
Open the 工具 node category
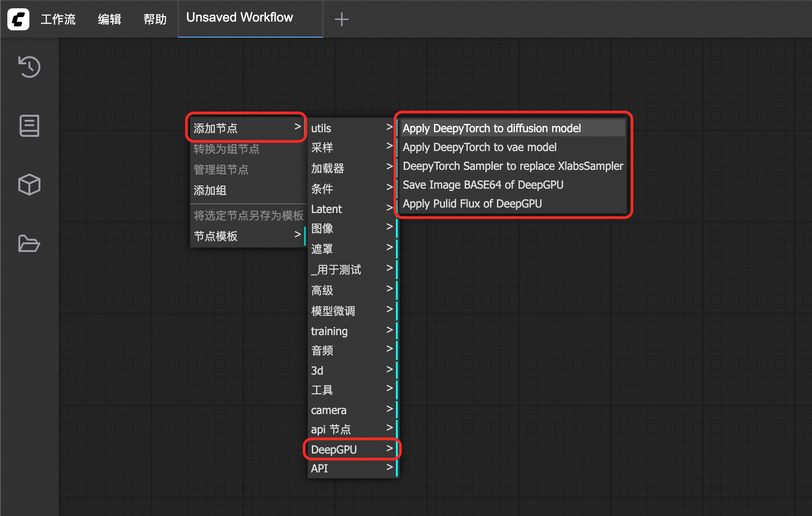tap(352, 390)
